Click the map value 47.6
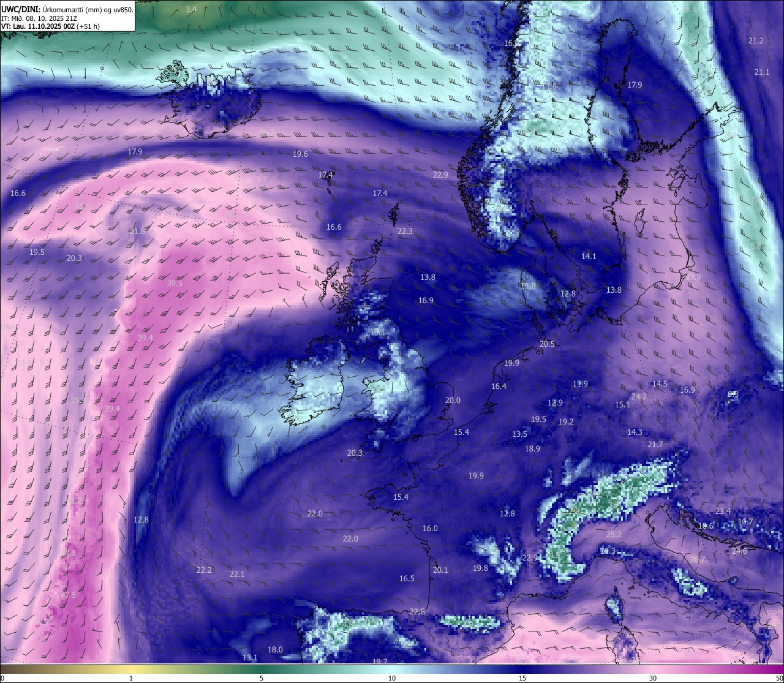This screenshot has width=784, height=683. (x=68, y=595)
